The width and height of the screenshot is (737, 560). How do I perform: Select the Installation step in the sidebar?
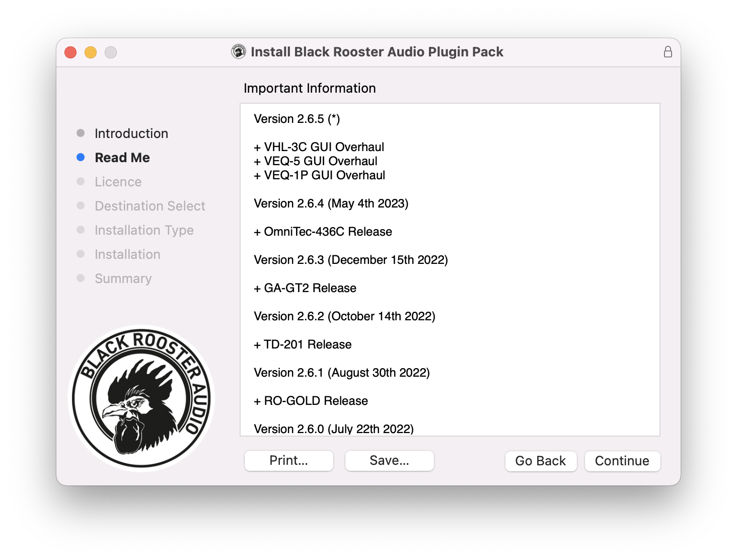click(118, 254)
